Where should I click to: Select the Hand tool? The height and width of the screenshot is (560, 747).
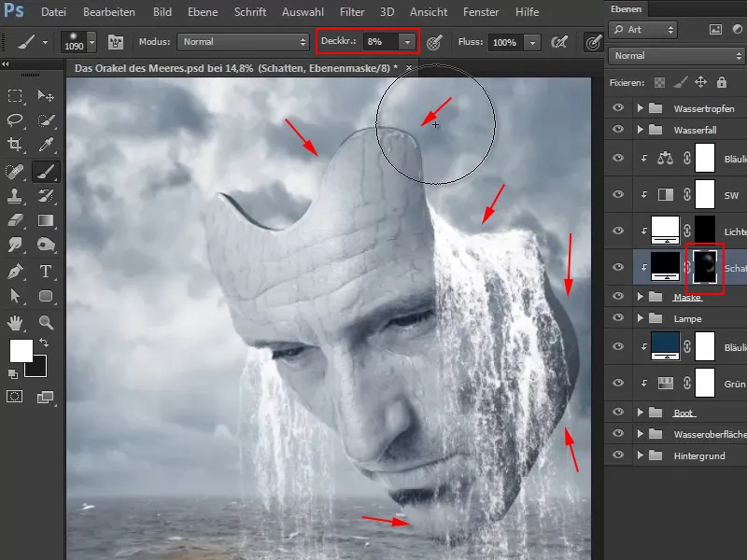(x=15, y=322)
